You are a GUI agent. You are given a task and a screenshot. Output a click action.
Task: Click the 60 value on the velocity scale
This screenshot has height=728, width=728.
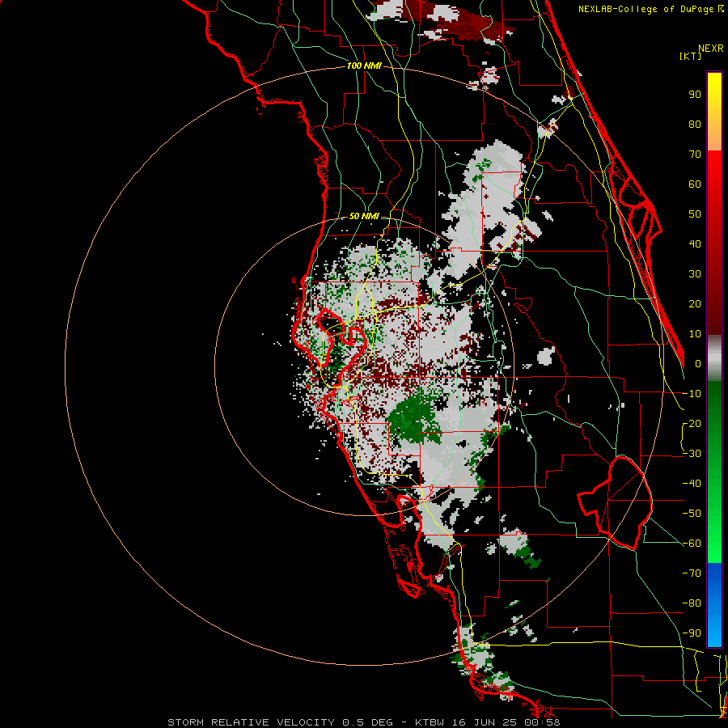click(695, 184)
